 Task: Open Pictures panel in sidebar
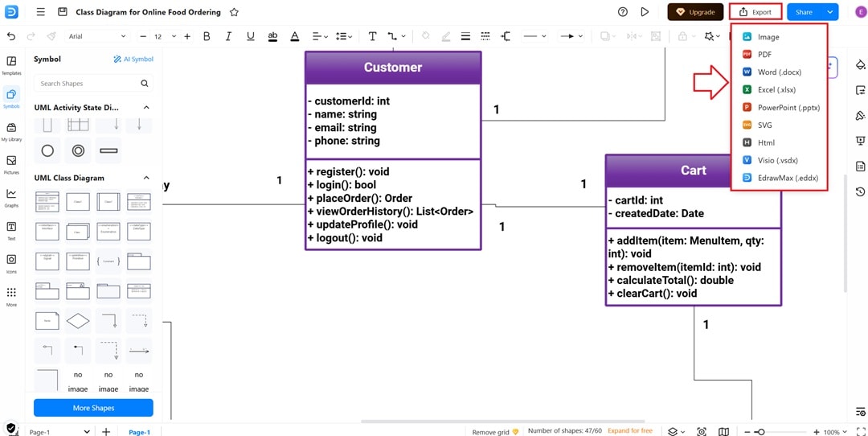pos(11,165)
